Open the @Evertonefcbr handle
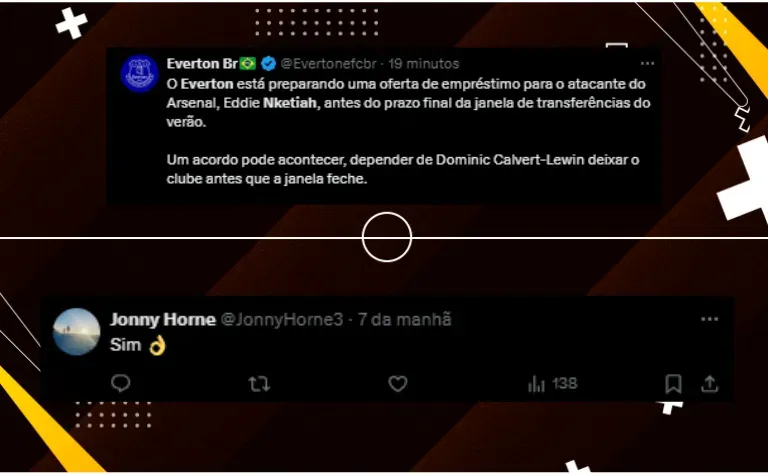Viewport: 768px width, 474px height. pos(329,64)
